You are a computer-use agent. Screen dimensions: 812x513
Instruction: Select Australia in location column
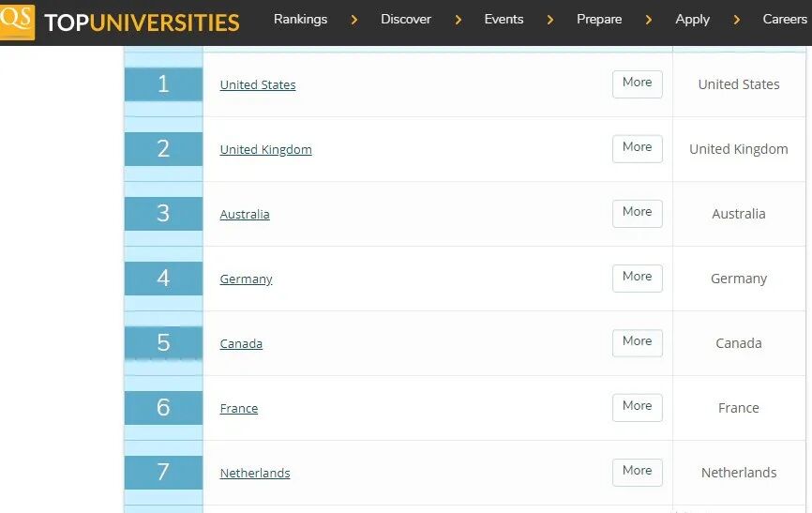[739, 214]
